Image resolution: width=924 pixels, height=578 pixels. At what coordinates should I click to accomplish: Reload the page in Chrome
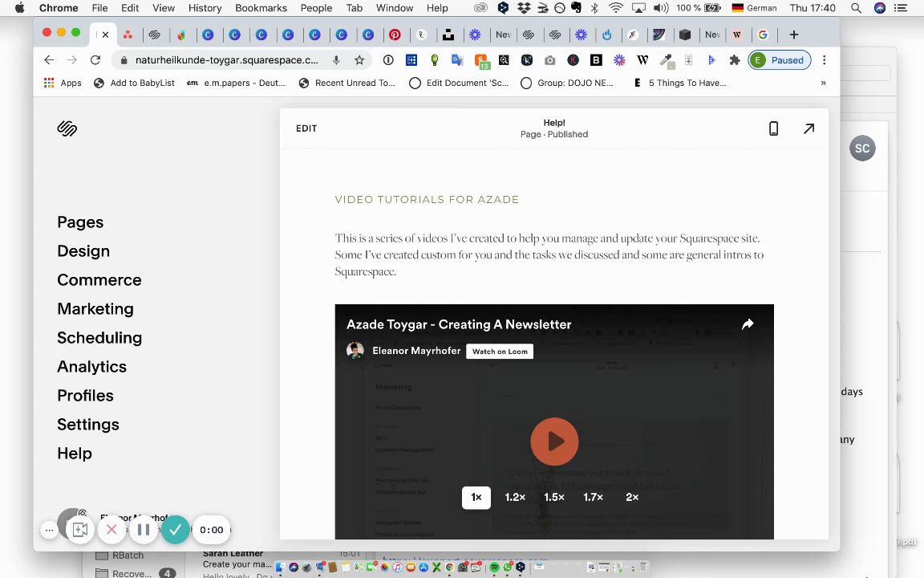[x=95, y=60]
